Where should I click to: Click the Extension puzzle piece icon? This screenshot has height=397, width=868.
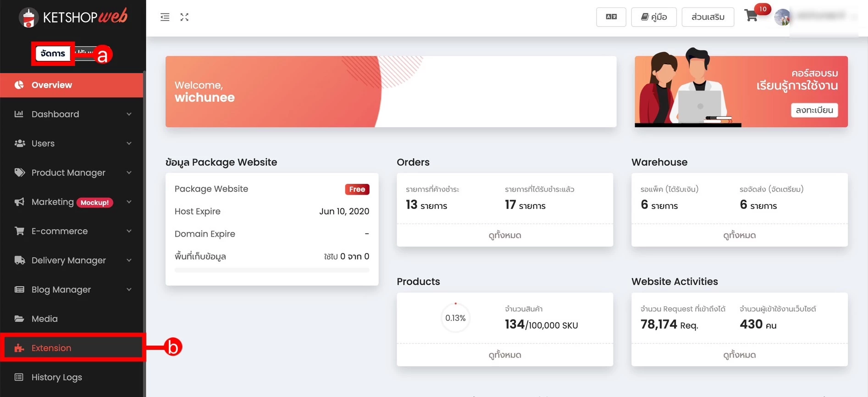(x=19, y=348)
